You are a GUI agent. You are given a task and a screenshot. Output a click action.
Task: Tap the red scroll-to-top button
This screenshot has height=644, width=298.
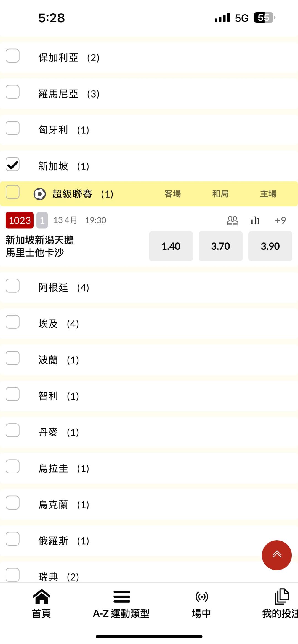click(x=276, y=555)
